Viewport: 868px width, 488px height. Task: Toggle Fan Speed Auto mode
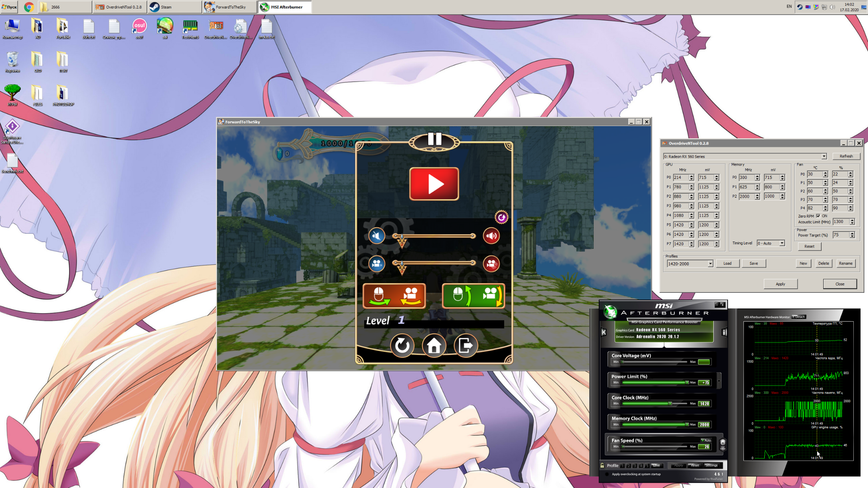click(706, 440)
